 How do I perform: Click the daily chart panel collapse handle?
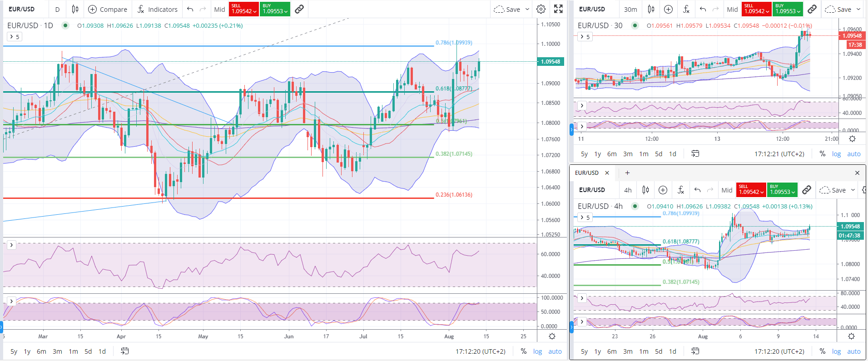point(1,326)
